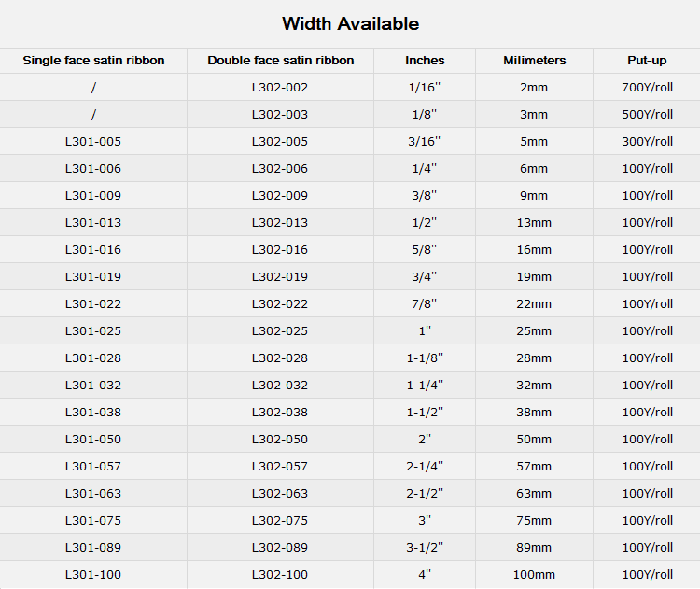Click the 1-1/2" inches cell
The image size is (700, 589).
(x=425, y=413)
